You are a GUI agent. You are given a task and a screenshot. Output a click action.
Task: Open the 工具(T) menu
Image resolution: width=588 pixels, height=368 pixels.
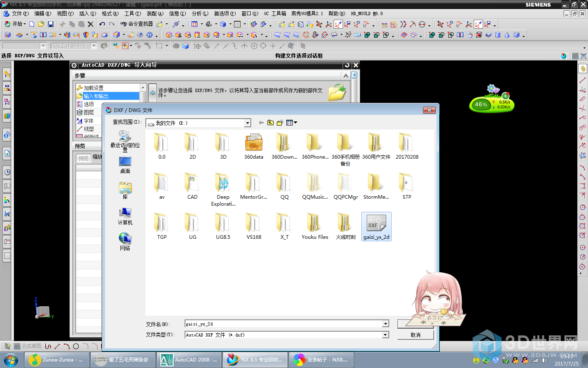click(133, 13)
